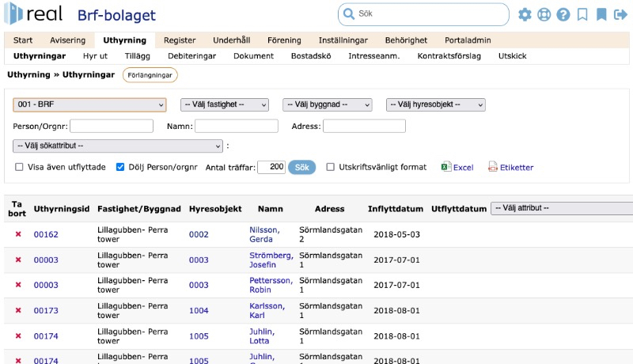
Task: Open the Behörighet menu tab
Action: tap(406, 40)
